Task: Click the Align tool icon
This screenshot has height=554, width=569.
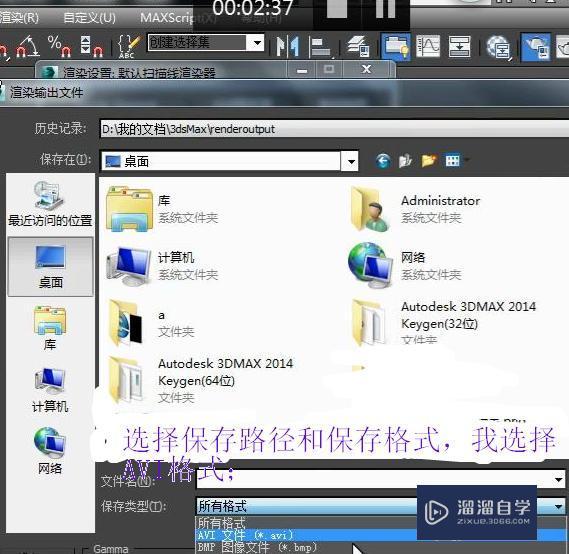Action: (320, 47)
